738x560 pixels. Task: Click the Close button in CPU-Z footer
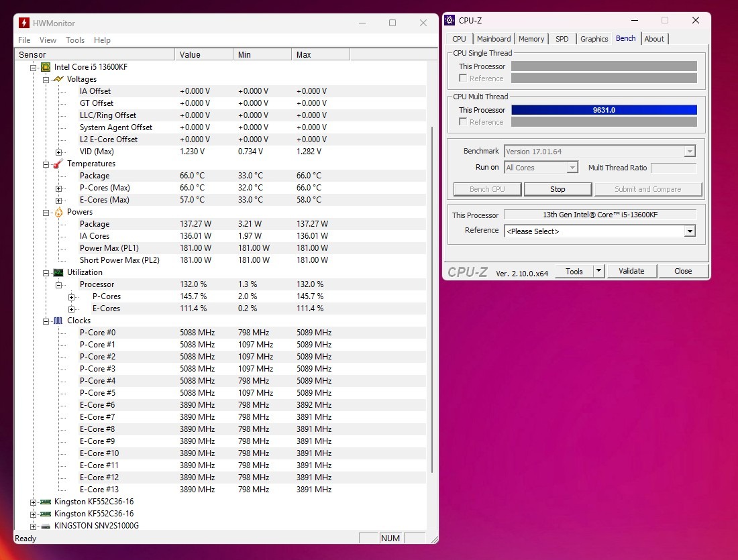[683, 271]
